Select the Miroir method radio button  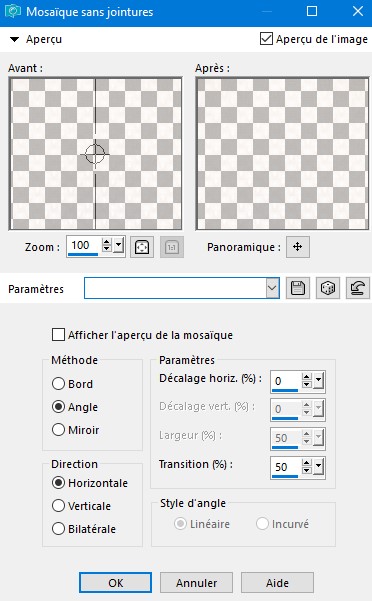[58, 429]
